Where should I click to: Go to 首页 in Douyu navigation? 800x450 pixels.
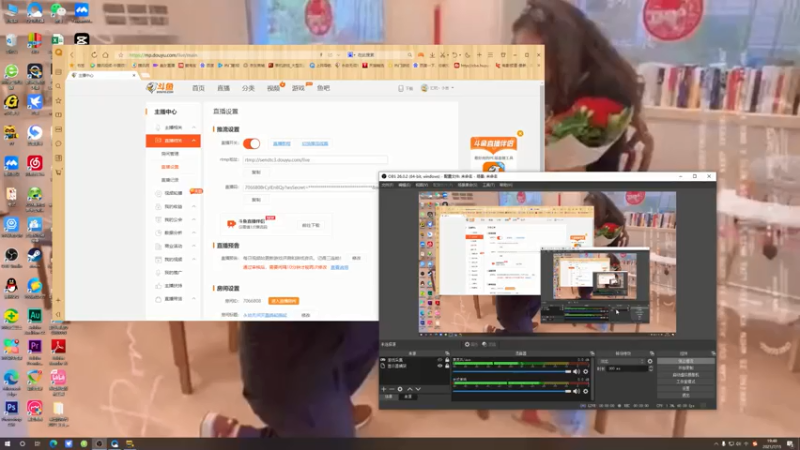pyautogui.click(x=198, y=88)
